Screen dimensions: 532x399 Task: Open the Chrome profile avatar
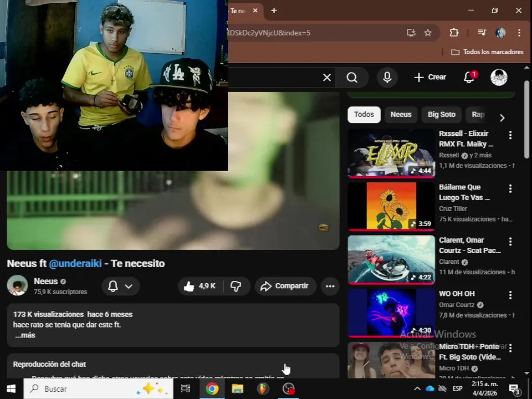pos(501,33)
